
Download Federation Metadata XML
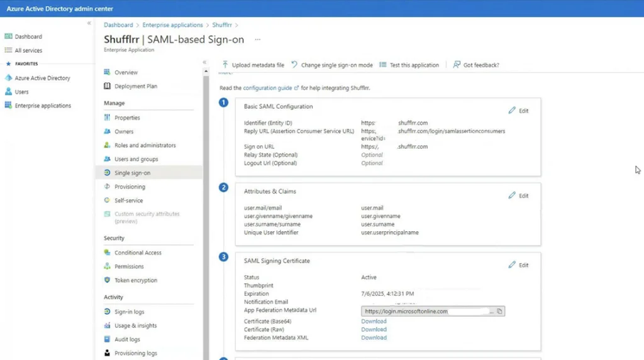374,337
